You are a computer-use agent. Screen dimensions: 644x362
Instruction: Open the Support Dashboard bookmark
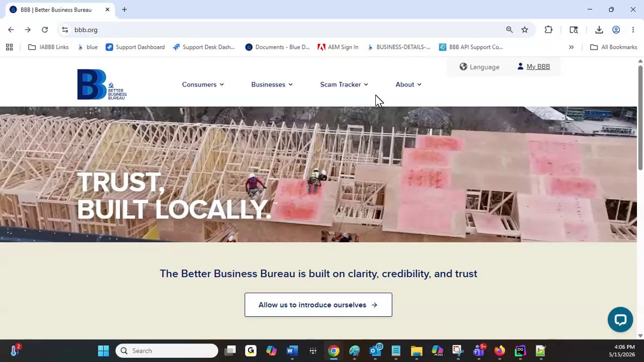tap(135, 47)
